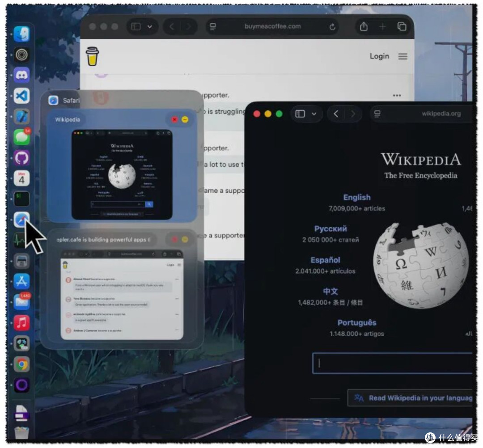This screenshot has width=483, height=448.
Task: Select the Wikipedia window preview thumbnail
Action: click(122, 175)
